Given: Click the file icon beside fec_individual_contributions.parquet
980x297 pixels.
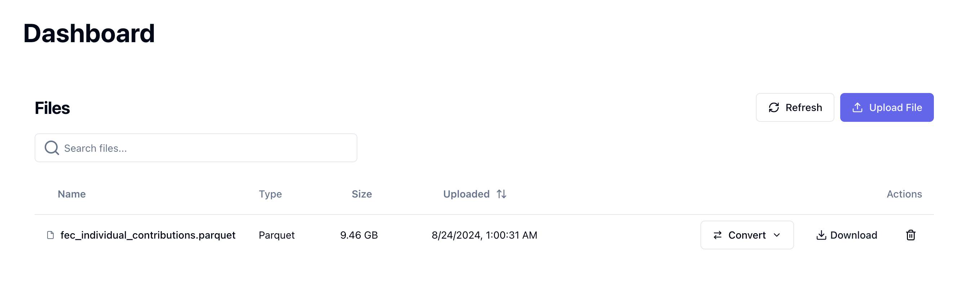Looking at the screenshot, I should coord(50,235).
